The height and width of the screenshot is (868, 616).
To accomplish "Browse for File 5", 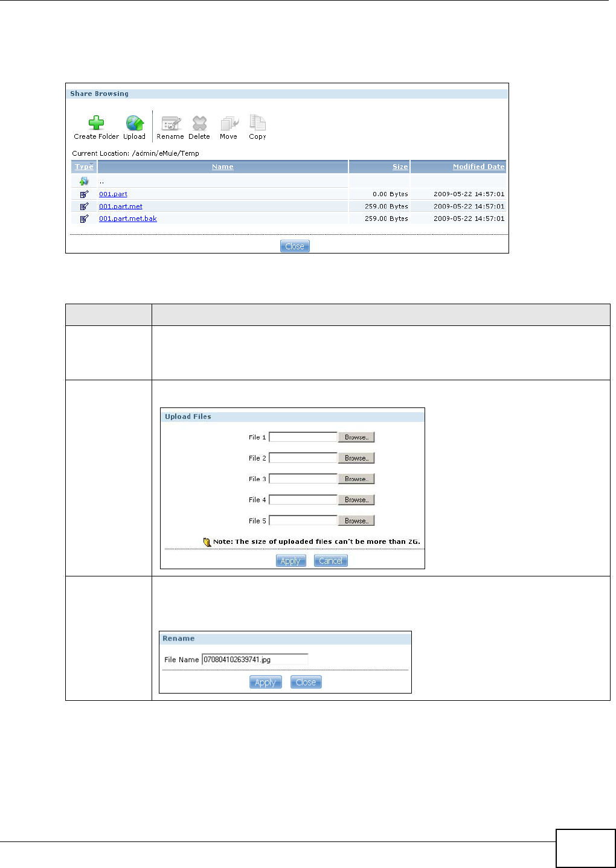I will [x=356, y=520].
